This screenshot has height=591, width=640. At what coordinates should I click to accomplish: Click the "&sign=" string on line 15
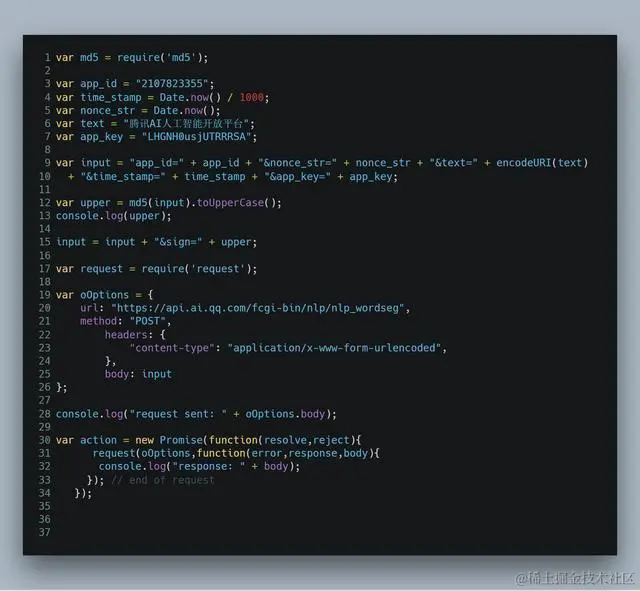coord(178,242)
